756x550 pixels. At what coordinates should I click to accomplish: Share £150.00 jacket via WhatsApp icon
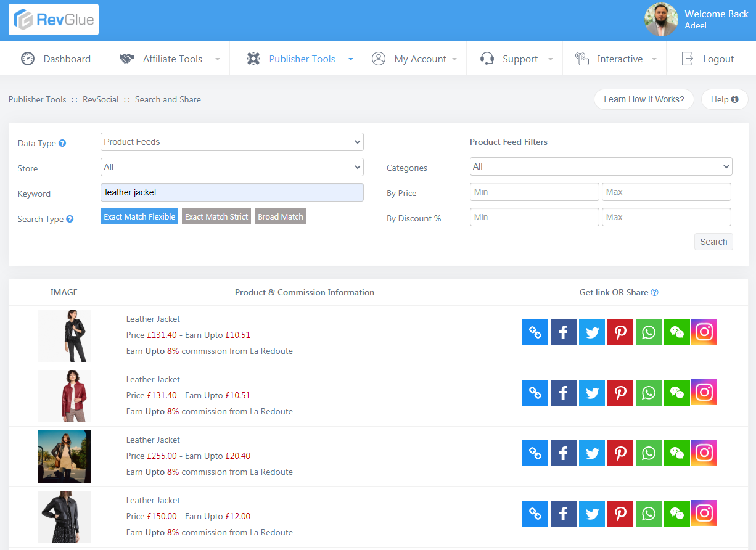coord(649,514)
